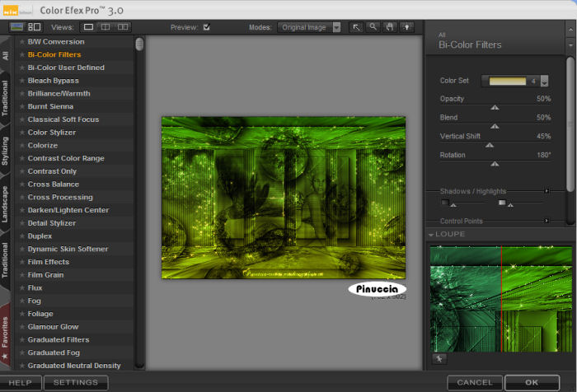Select the hand pan tool
Image resolution: width=577 pixels, height=392 pixels.
point(388,27)
